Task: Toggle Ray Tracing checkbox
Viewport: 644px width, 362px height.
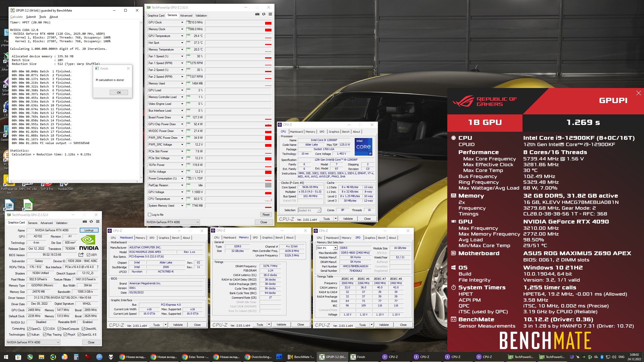Action: (x=45, y=334)
